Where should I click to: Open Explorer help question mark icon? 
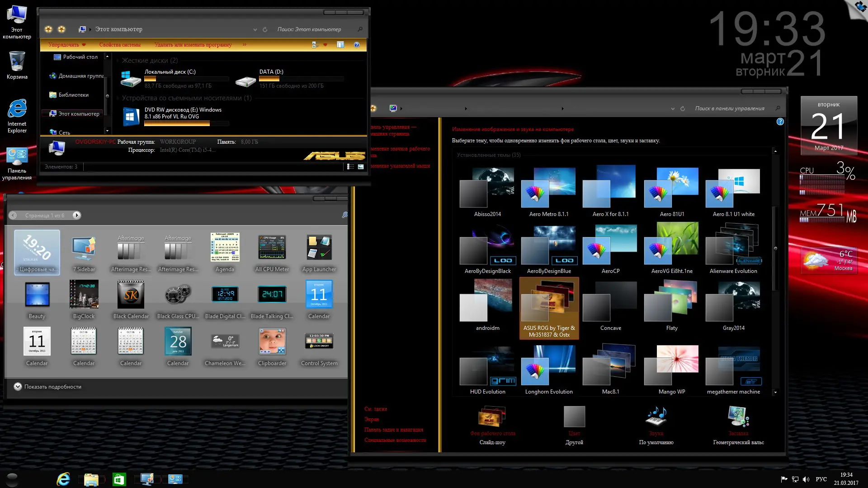coord(357,45)
